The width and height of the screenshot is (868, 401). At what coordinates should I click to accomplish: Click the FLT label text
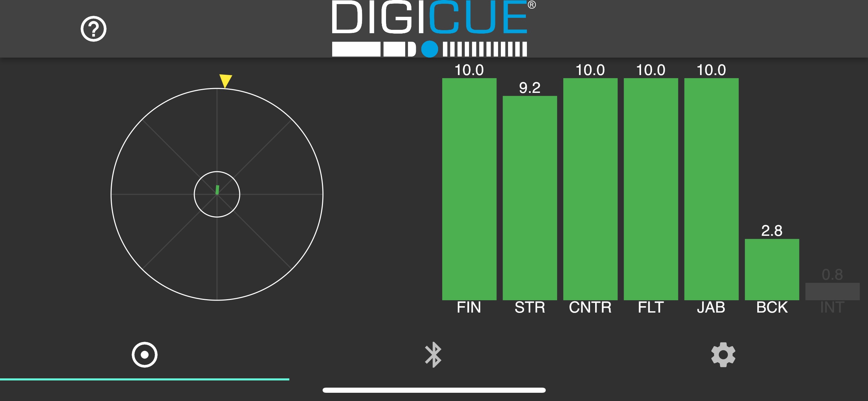click(x=651, y=307)
